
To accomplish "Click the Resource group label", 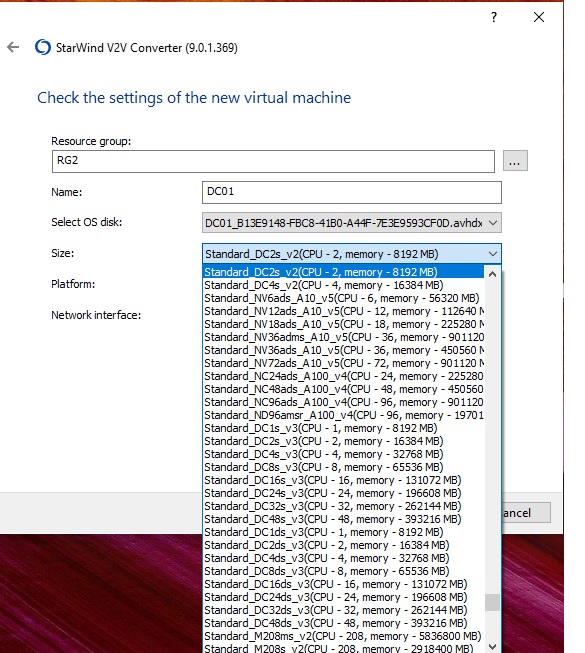I will click(x=91, y=141).
